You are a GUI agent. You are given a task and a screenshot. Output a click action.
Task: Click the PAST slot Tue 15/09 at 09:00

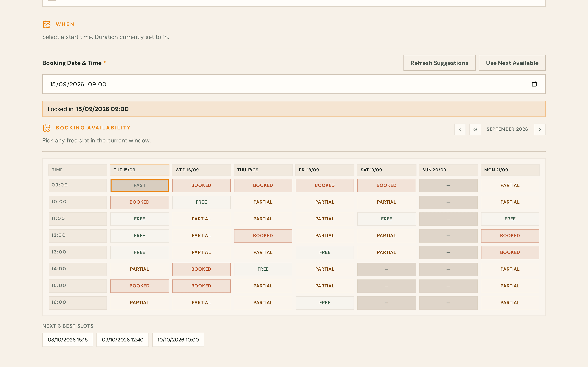tap(140, 185)
